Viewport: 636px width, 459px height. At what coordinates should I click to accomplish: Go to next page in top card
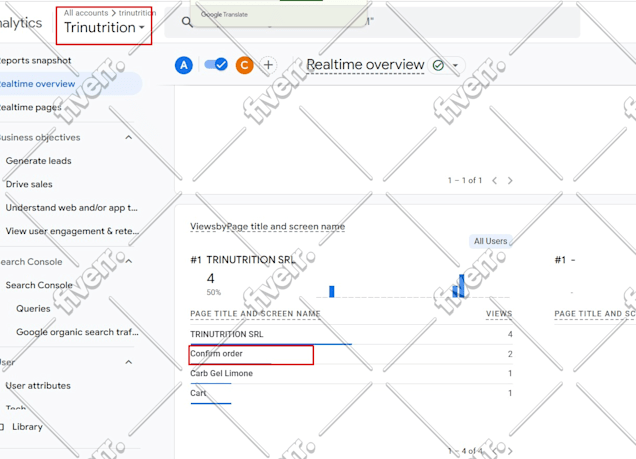(510, 180)
